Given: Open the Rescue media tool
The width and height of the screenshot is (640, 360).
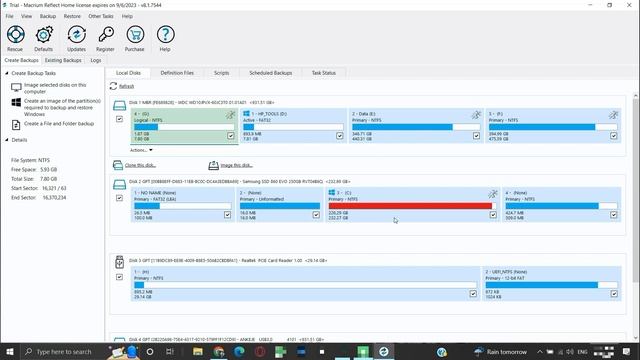Looking at the screenshot, I should pyautogui.click(x=15, y=38).
